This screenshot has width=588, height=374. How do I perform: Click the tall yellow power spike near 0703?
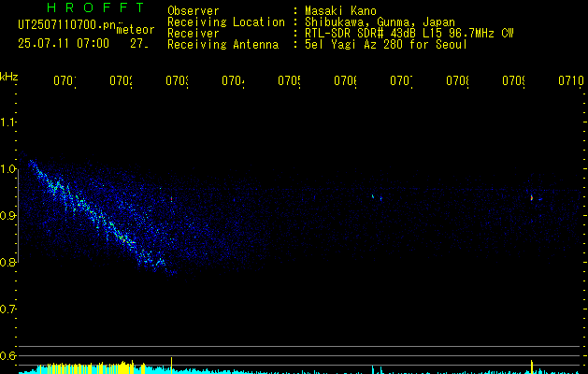coord(172,366)
